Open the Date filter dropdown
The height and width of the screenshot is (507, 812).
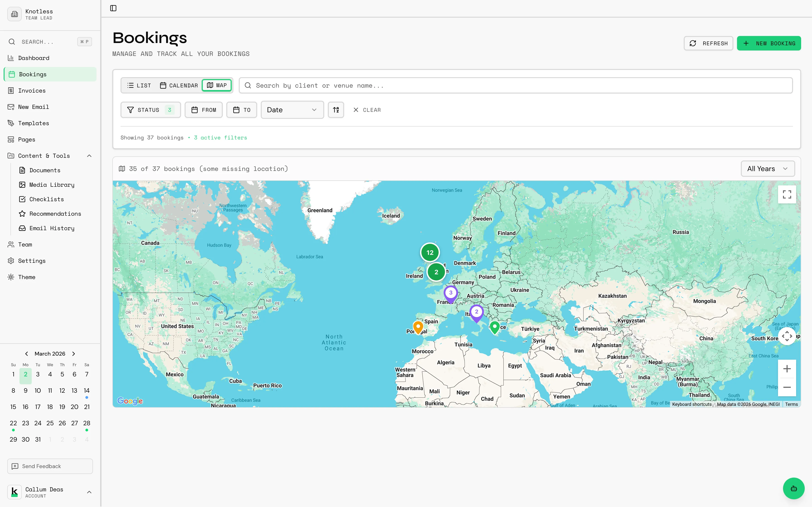(x=292, y=110)
